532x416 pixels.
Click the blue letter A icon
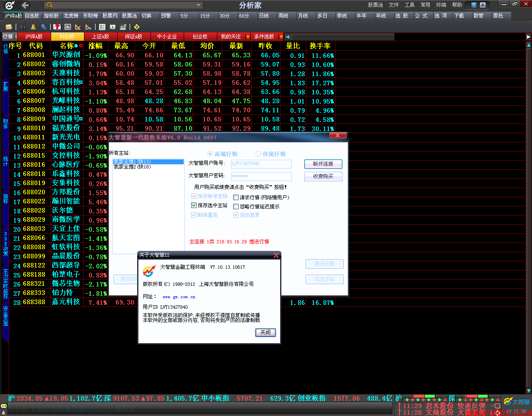[483, 5]
